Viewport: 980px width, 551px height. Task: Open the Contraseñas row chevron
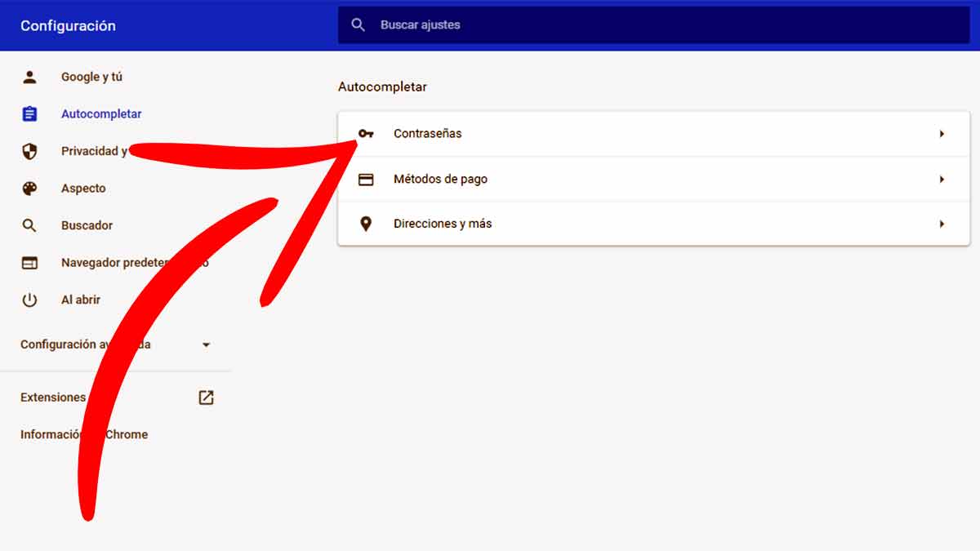pos(942,133)
